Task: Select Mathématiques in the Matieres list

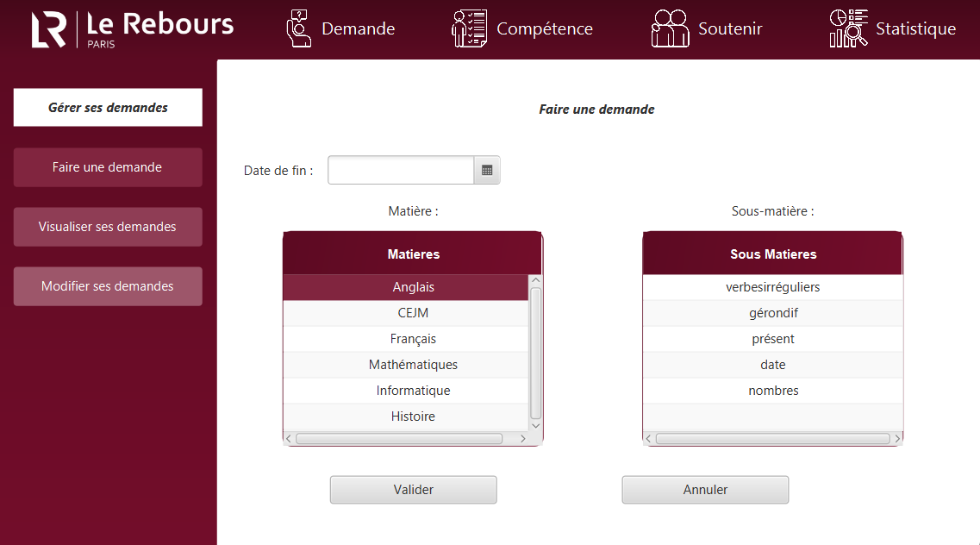Action: pos(413,365)
